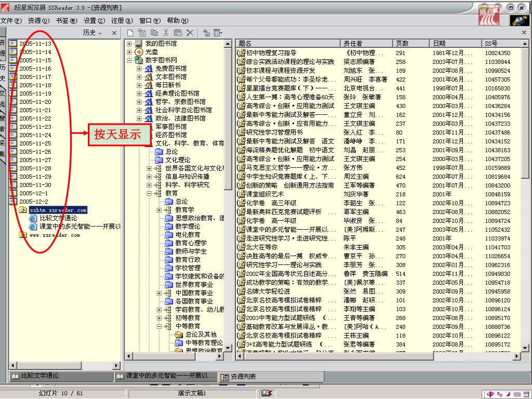532x399 pixels.
Task: Select www.ssreader.com history folder
Action: (55, 235)
